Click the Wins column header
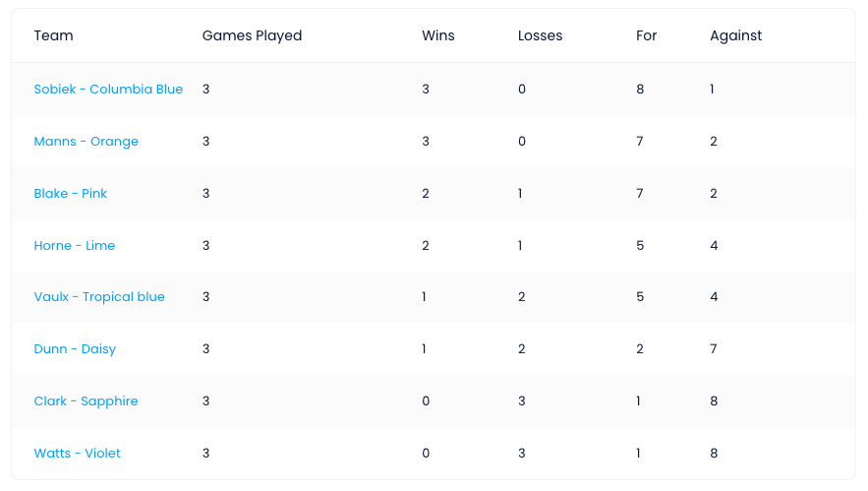 437,35
